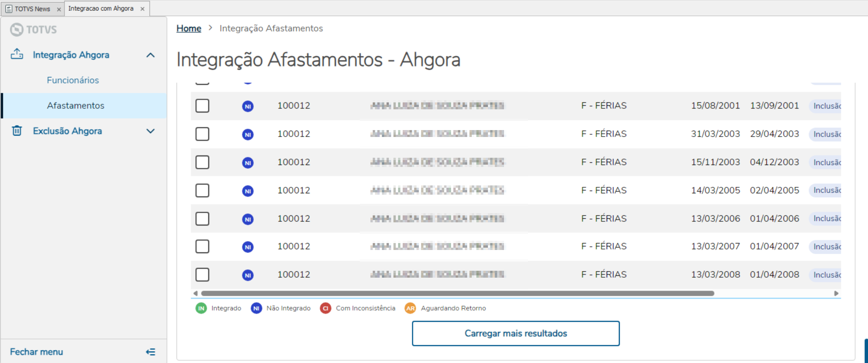Click end date 02/04/2005 cell
The width and height of the screenshot is (868, 363).
pyautogui.click(x=774, y=190)
